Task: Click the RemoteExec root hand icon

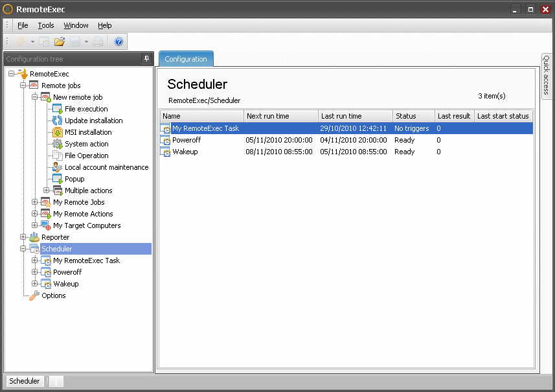Action: 23,74
